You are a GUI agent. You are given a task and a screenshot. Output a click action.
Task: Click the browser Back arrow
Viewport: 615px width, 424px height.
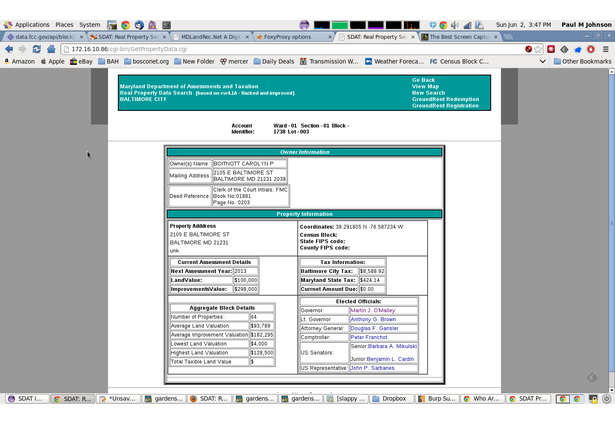pos(9,49)
